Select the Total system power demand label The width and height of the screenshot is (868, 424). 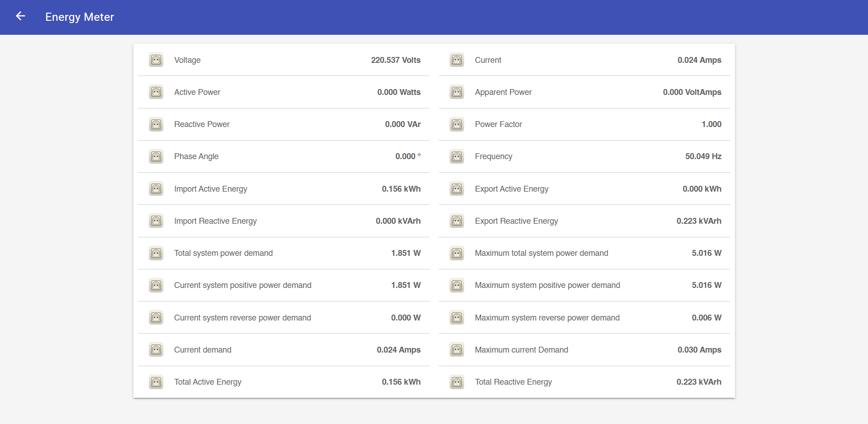point(223,253)
